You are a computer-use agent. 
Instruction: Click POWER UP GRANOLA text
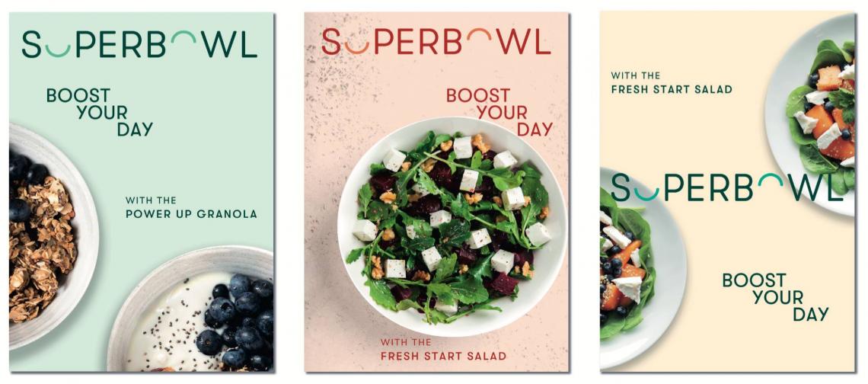pos(192,214)
